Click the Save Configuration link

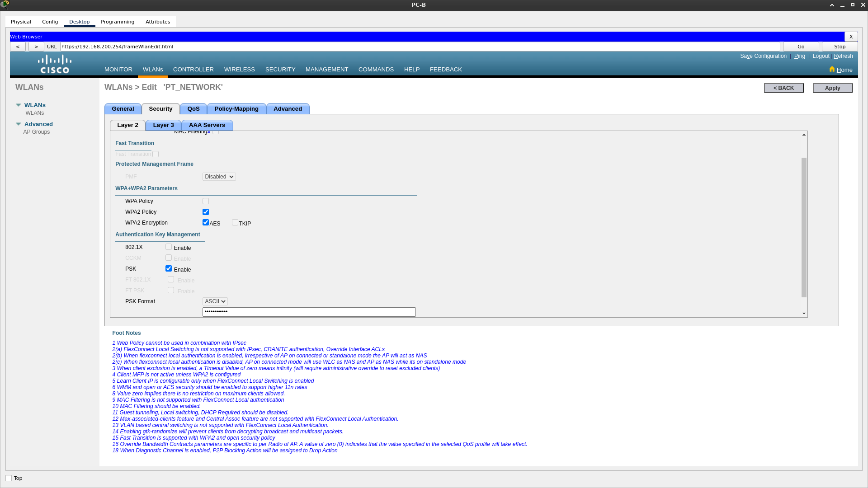tap(763, 56)
